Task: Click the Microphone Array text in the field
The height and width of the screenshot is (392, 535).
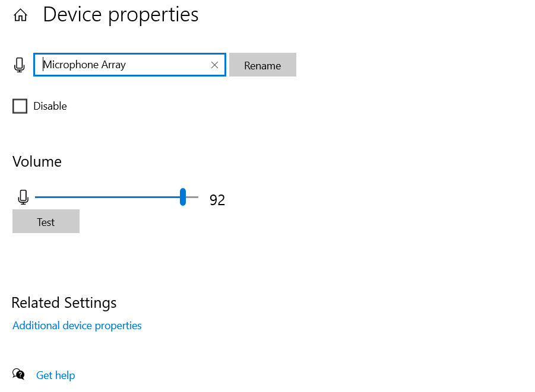Action: click(85, 65)
